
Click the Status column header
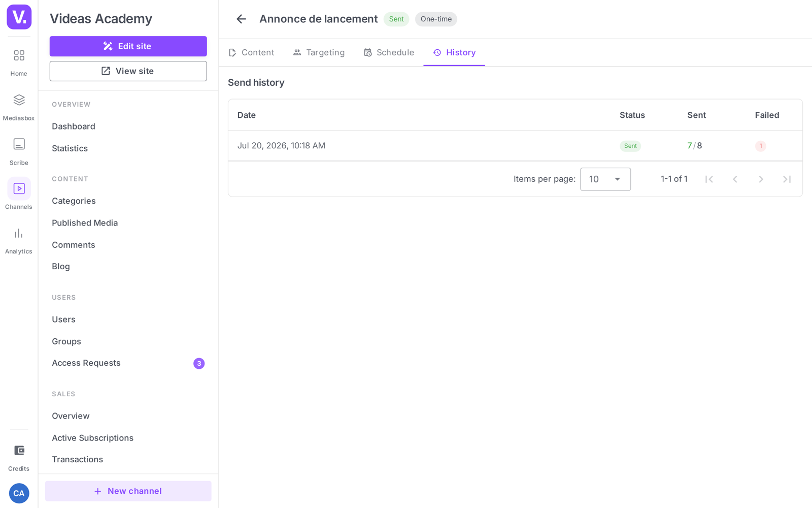coord(632,115)
